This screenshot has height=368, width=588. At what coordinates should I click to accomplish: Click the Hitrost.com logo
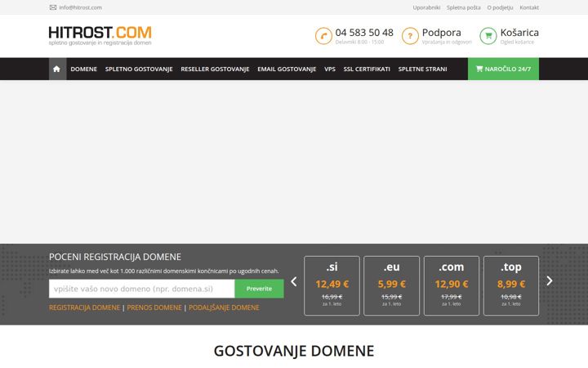point(100,36)
